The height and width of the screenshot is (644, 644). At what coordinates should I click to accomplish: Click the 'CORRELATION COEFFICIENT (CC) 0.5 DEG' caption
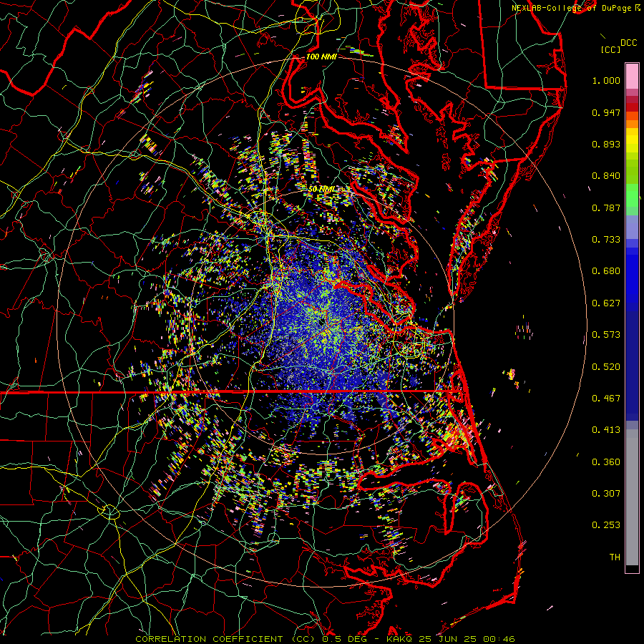251,639
